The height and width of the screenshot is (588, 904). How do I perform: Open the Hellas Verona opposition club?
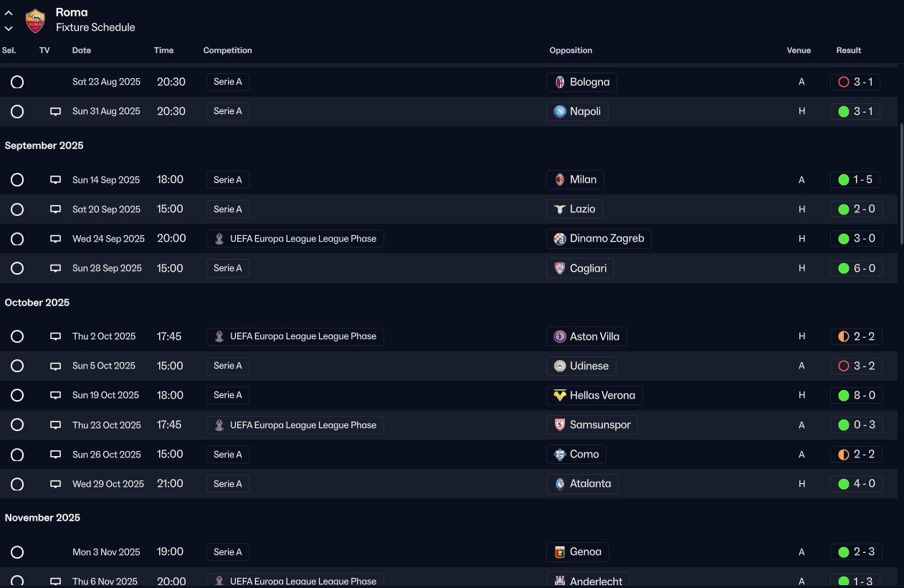click(594, 395)
